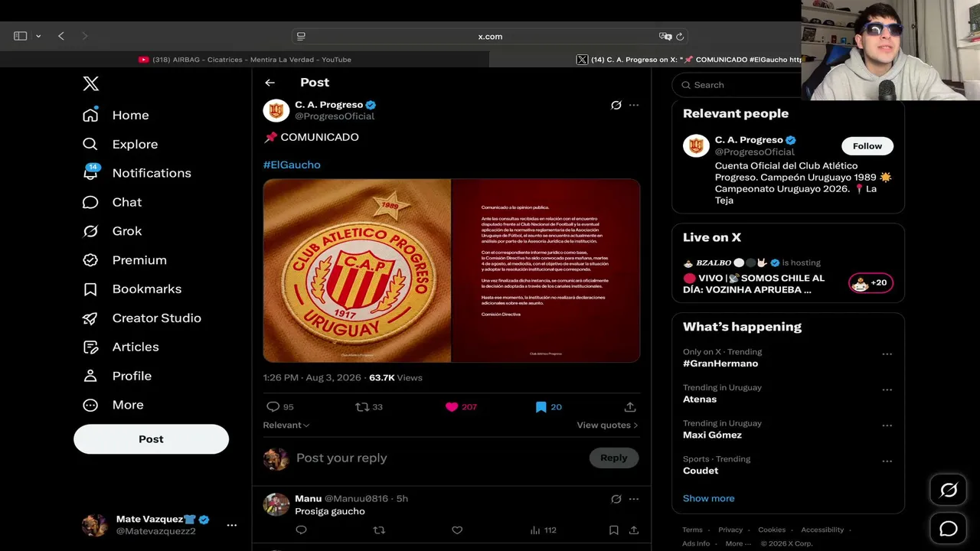Click the translate icon in address bar
Viewport: 980px width, 551px height.
point(665,36)
